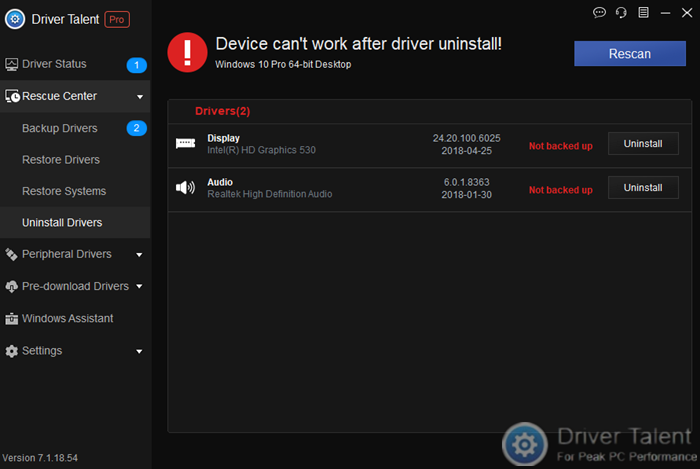Uninstall the Intel HD Graphics 530 driver

click(x=643, y=143)
